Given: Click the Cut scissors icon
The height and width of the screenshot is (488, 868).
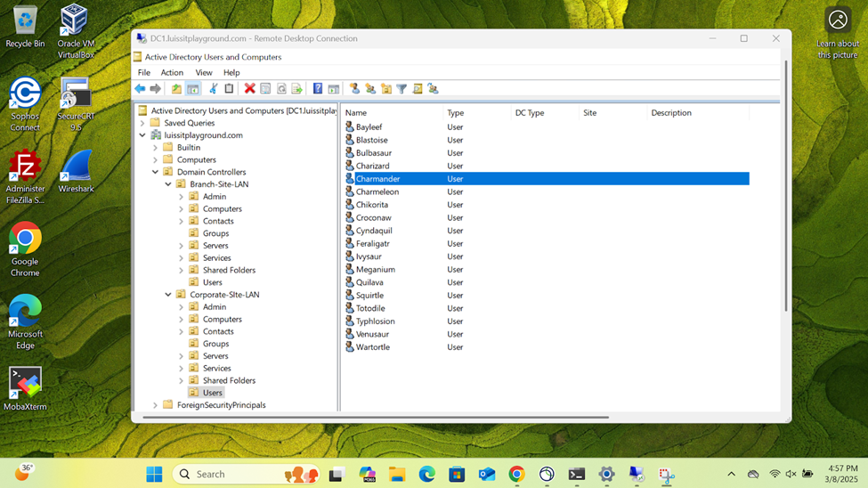Looking at the screenshot, I should [x=213, y=89].
